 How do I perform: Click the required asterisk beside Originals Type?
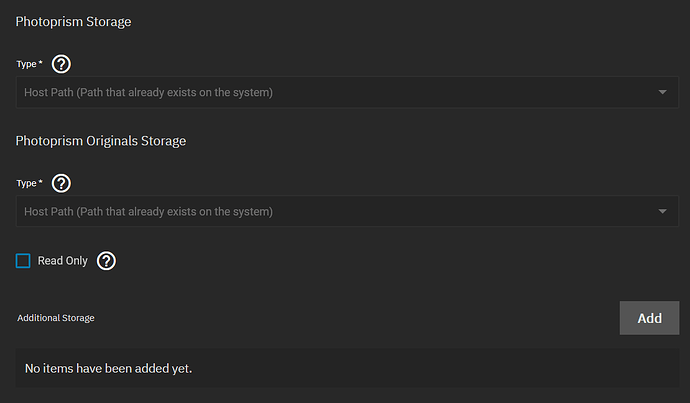coord(40,182)
